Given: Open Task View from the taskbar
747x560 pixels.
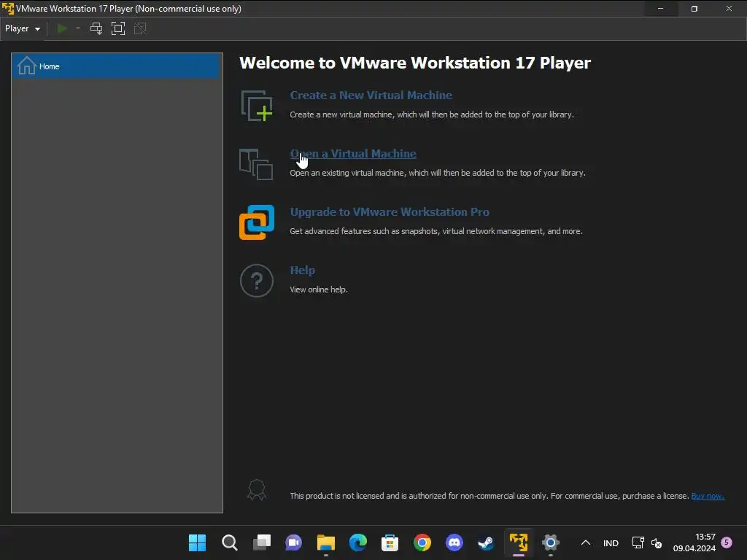Looking at the screenshot, I should point(262,542).
